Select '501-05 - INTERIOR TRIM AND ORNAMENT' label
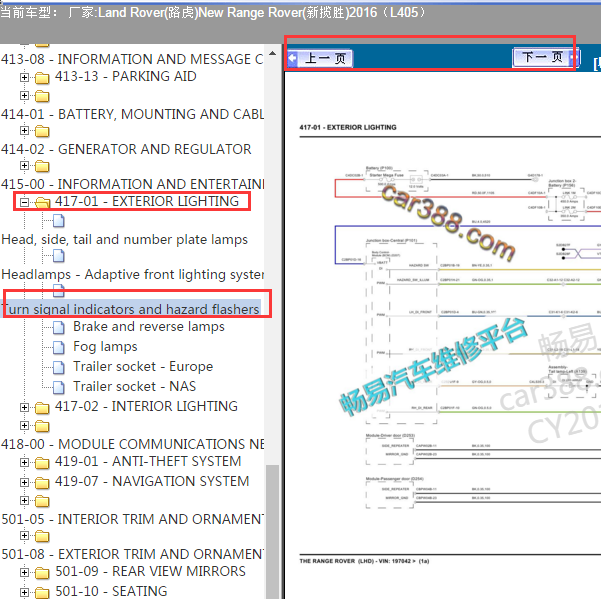The width and height of the screenshot is (601, 599). click(133, 519)
